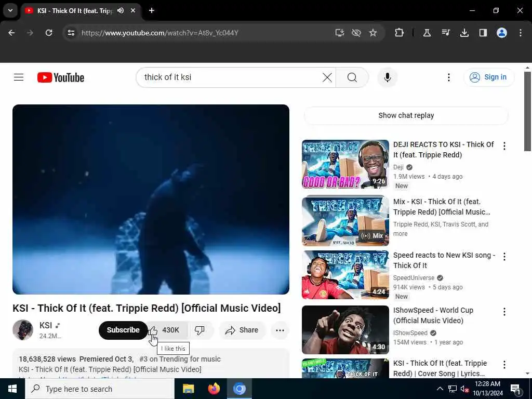The width and height of the screenshot is (532, 399).
Task: Click the magnifier search button
Action: pos(352,77)
